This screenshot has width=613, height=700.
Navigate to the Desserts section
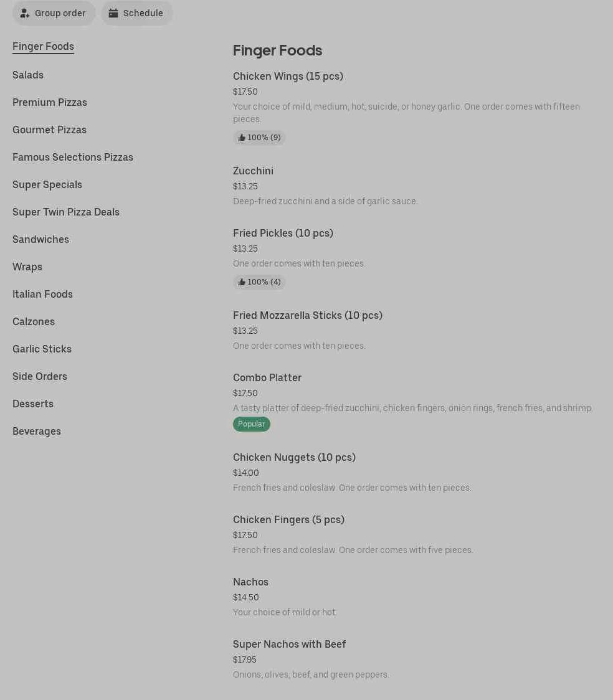(33, 404)
